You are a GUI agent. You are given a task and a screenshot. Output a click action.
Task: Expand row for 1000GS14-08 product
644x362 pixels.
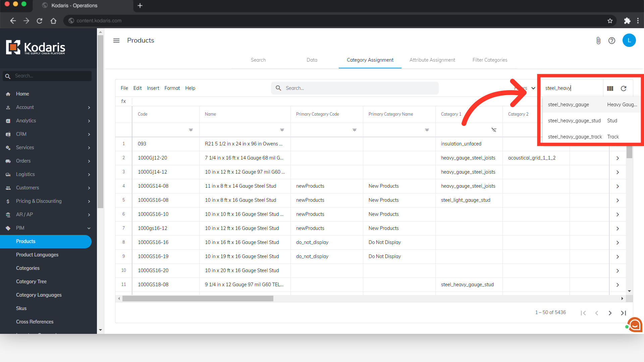(617, 186)
